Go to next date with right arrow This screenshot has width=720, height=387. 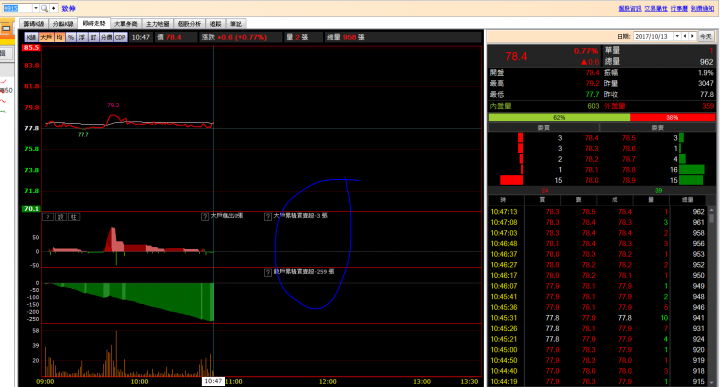pos(692,36)
